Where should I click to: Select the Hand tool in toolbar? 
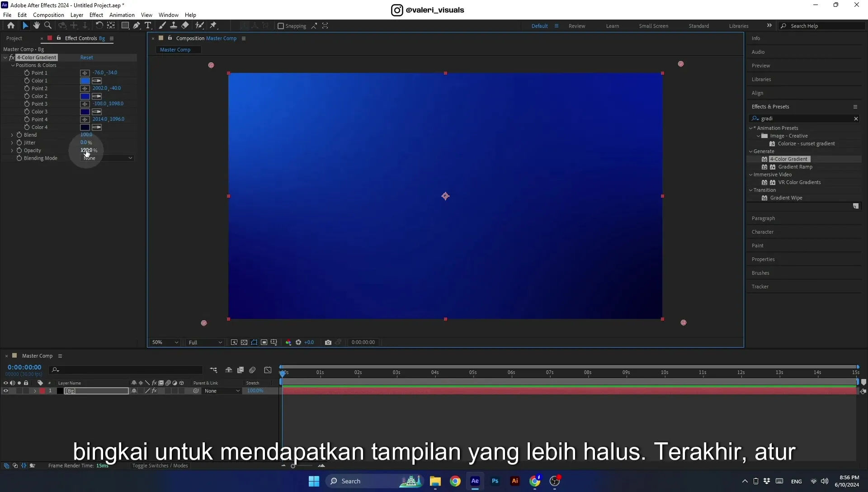(x=37, y=26)
